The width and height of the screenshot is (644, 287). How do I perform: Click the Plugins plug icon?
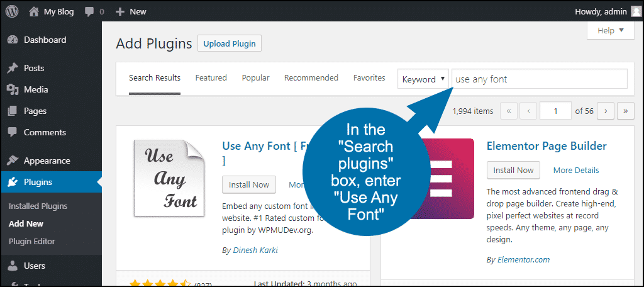(13, 182)
